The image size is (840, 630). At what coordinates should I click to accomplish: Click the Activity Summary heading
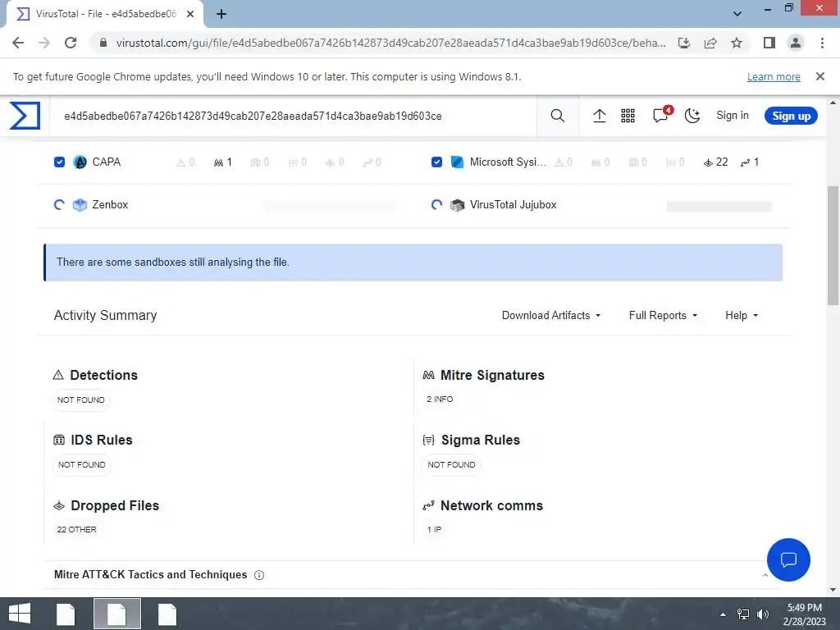tap(106, 315)
